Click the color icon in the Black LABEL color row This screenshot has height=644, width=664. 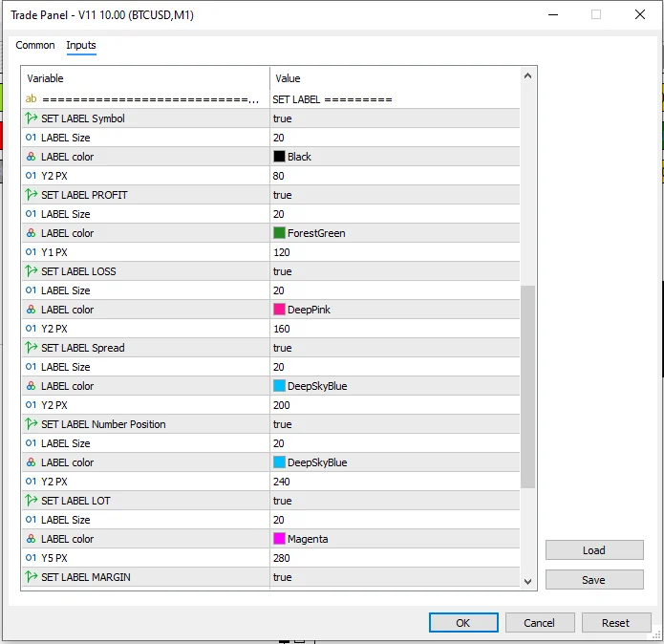[x=31, y=157]
